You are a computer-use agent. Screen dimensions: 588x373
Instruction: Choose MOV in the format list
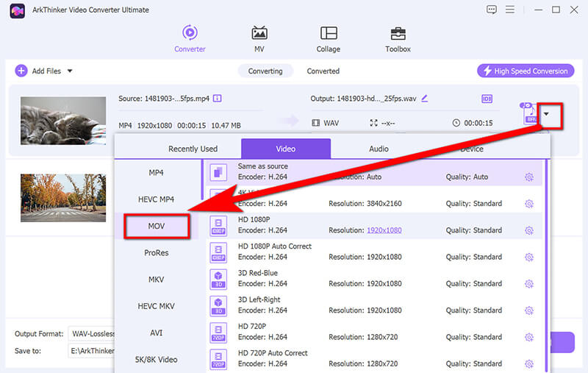pos(156,226)
